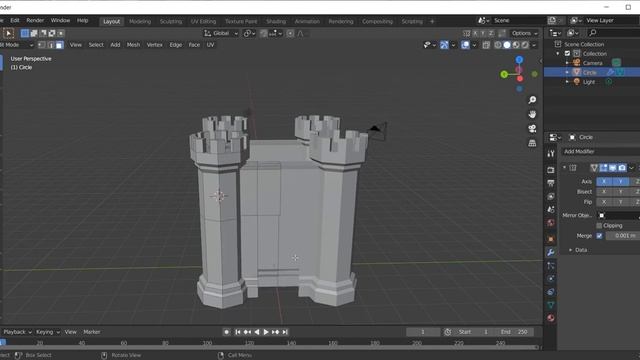Screen dimensions: 640x360
Task: Play the animation forward
Action: tap(266, 332)
